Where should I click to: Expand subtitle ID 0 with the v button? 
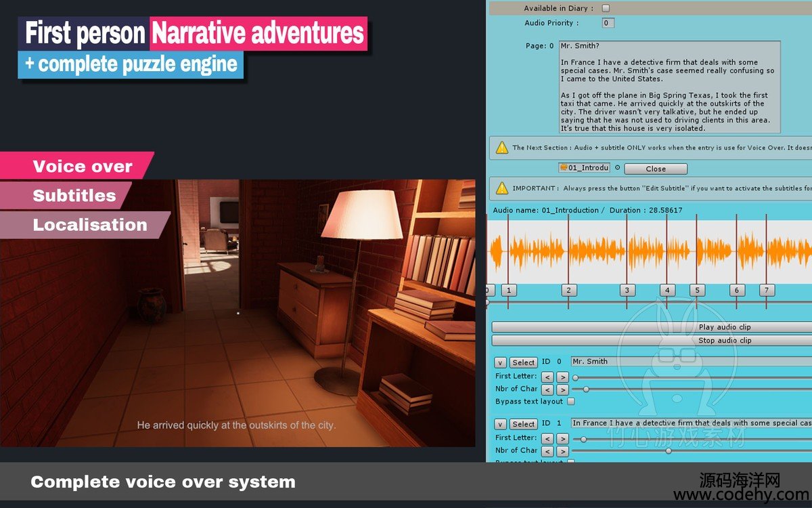click(500, 362)
